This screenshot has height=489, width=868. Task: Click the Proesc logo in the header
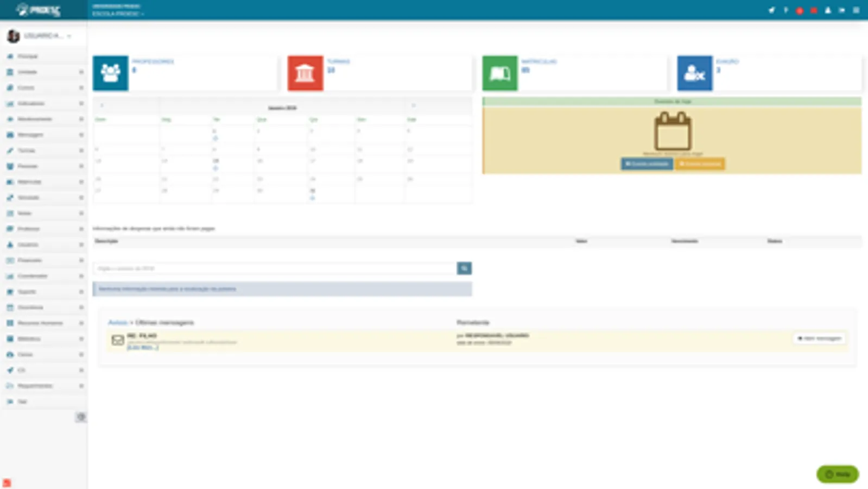pyautogui.click(x=38, y=10)
